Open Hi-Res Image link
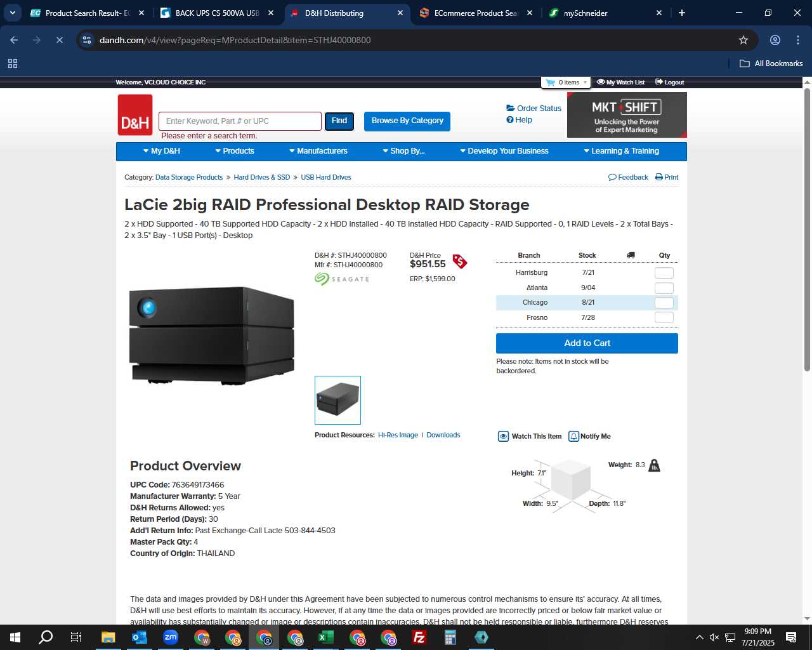Image resolution: width=812 pixels, height=650 pixels. [398, 435]
